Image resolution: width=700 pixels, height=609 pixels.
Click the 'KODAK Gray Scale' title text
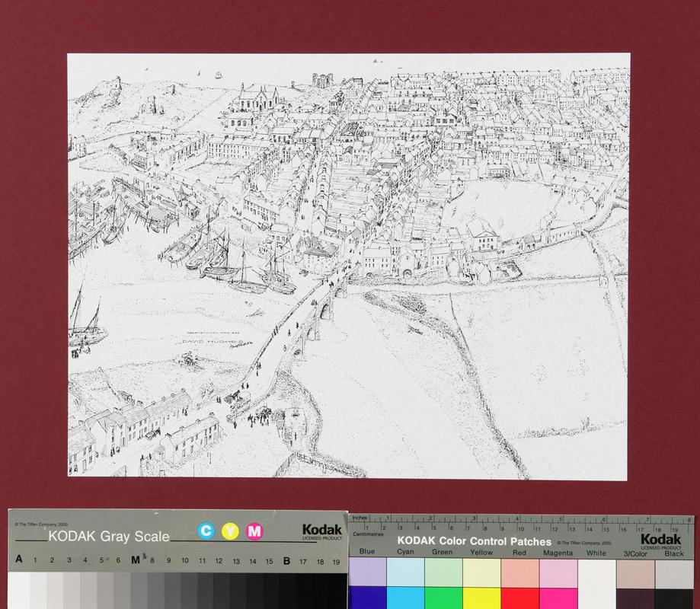[x=109, y=536]
